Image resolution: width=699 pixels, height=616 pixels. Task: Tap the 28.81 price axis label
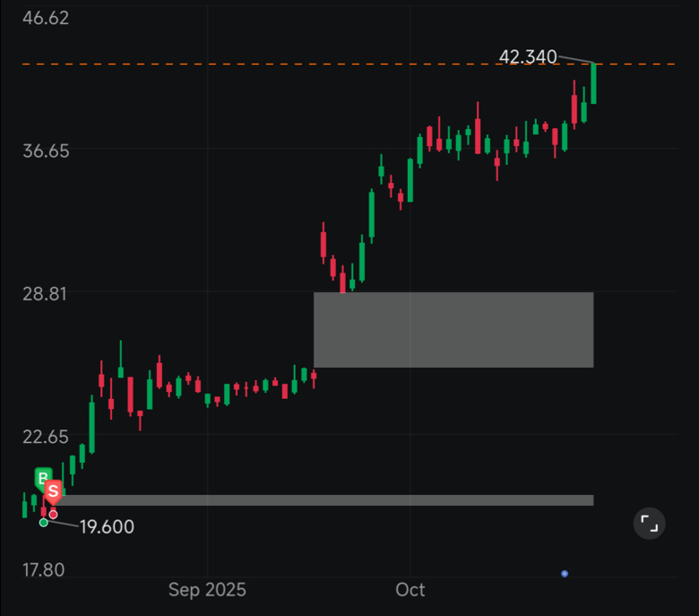pyautogui.click(x=45, y=294)
